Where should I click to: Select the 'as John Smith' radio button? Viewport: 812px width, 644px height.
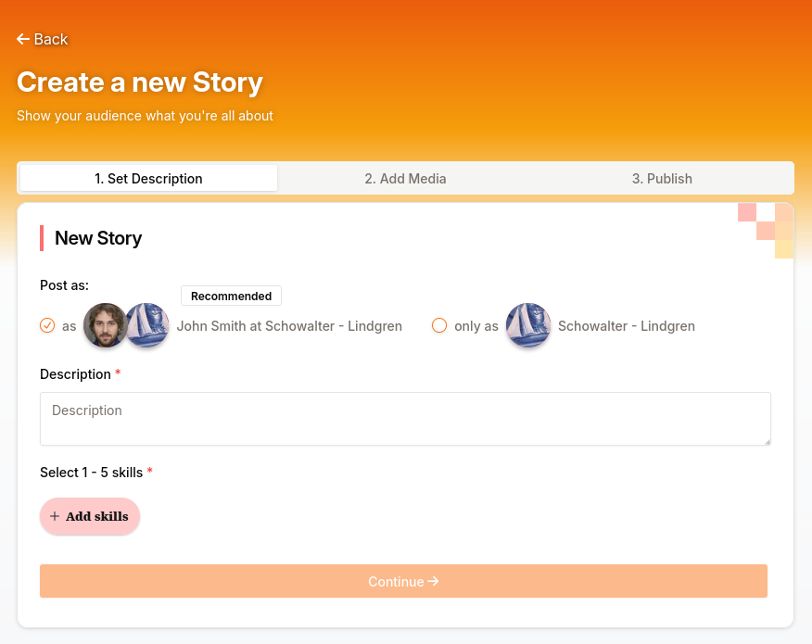pos(47,325)
